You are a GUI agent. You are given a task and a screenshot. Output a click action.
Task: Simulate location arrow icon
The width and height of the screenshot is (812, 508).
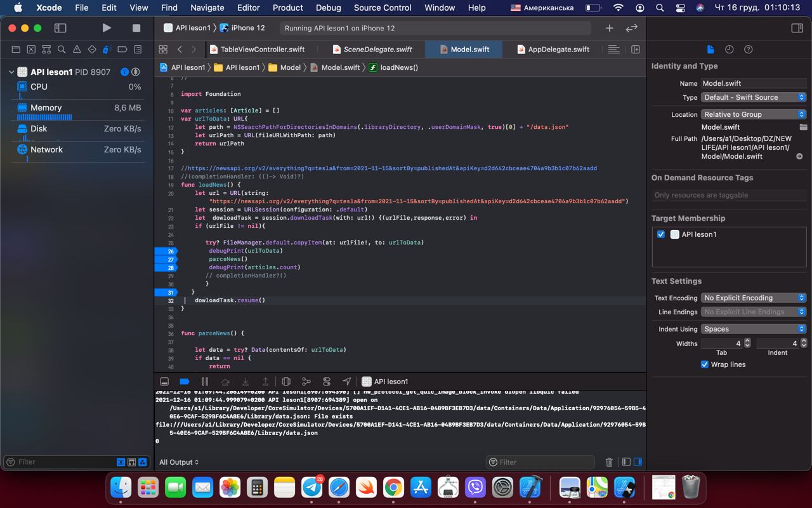point(347,382)
